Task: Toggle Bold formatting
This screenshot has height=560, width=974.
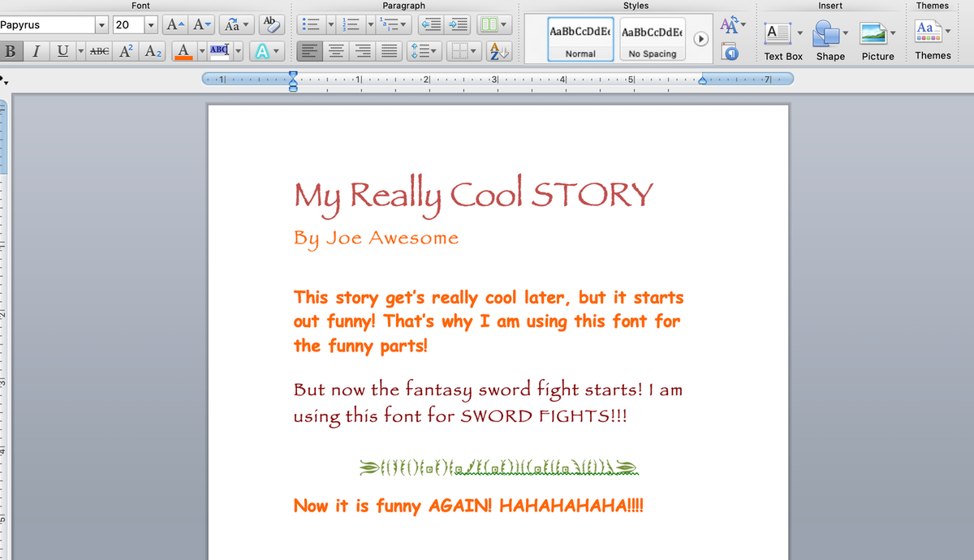Action: (x=11, y=51)
